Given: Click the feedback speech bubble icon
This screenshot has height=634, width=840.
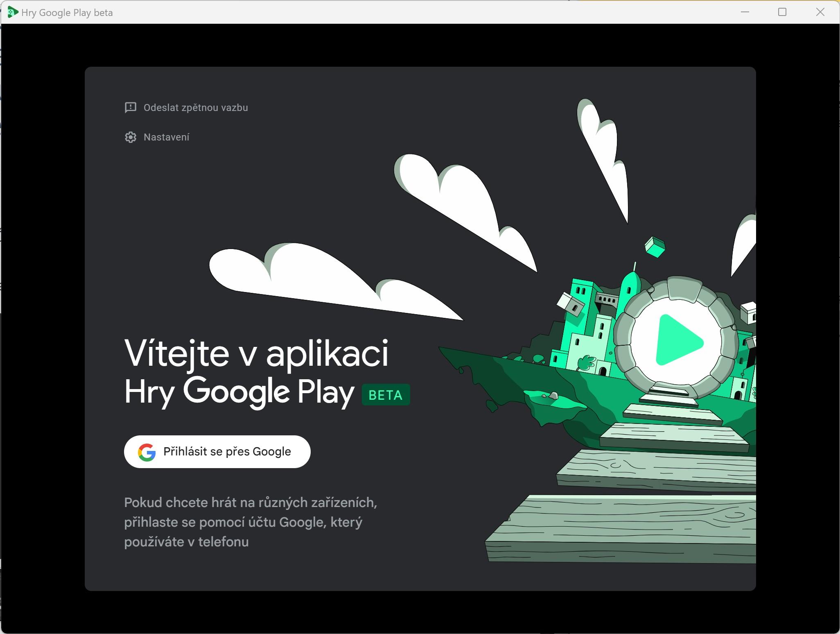Looking at the screenshot, I should [x=131, y=108].
